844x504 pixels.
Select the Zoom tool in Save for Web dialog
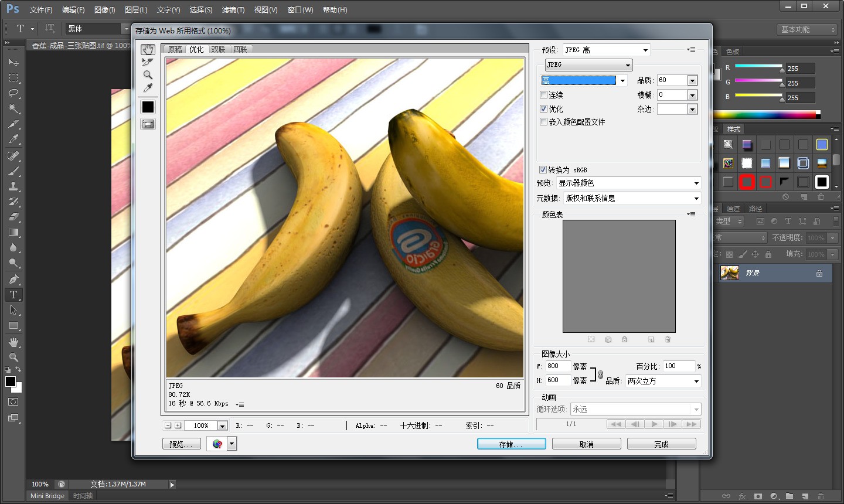[148, 75]
